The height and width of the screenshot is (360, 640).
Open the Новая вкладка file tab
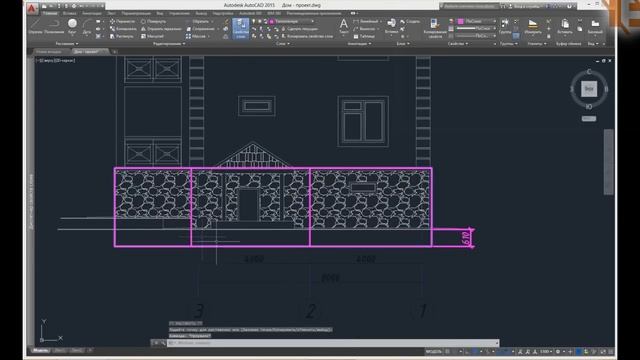49,52
